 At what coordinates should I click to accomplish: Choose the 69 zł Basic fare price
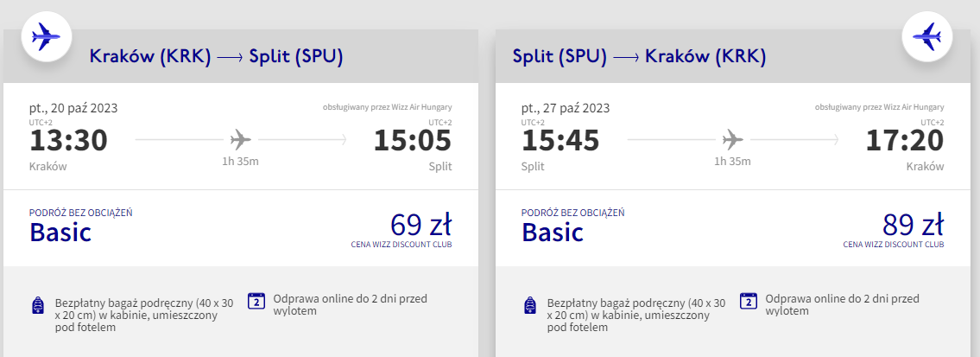(x=420, y=225)
